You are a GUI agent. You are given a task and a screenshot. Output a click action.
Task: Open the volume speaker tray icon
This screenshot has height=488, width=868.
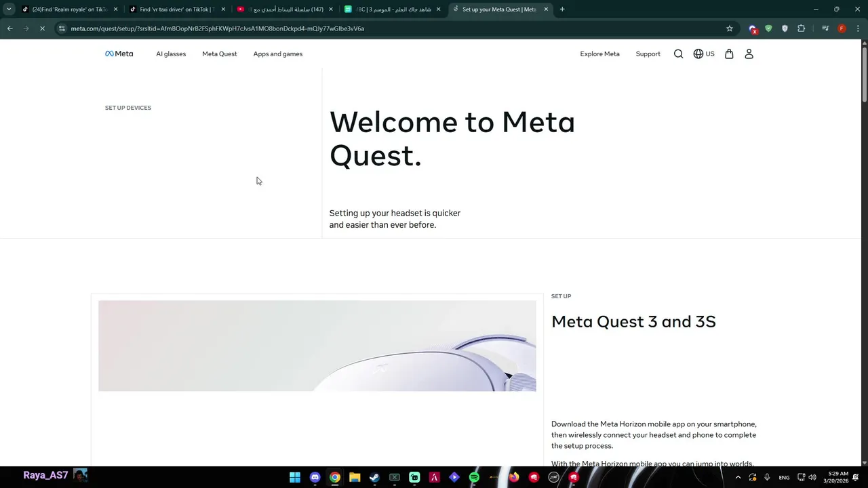click(812, 477)
